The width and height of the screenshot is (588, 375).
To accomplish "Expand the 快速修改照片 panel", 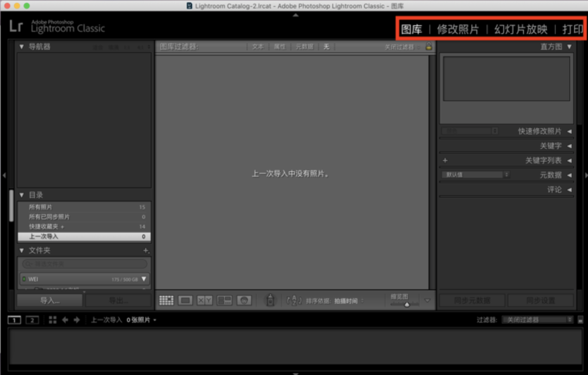I will coord(569,131).
